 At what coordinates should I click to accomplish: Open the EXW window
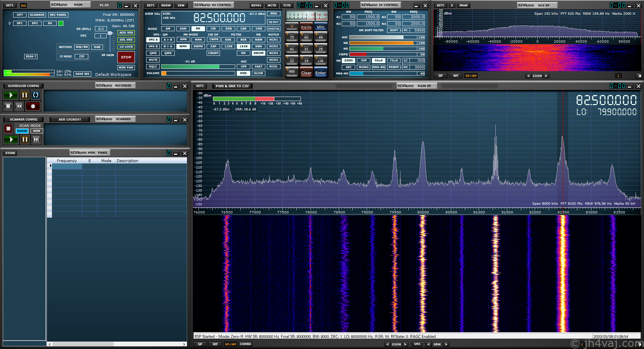click(x=181, y=5)
